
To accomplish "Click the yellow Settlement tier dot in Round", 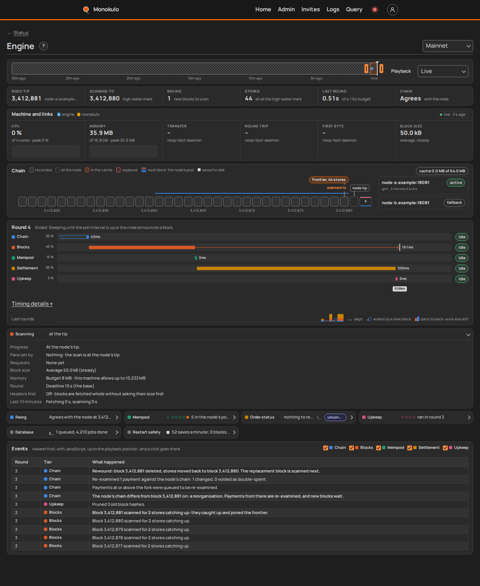I will 13,268.
